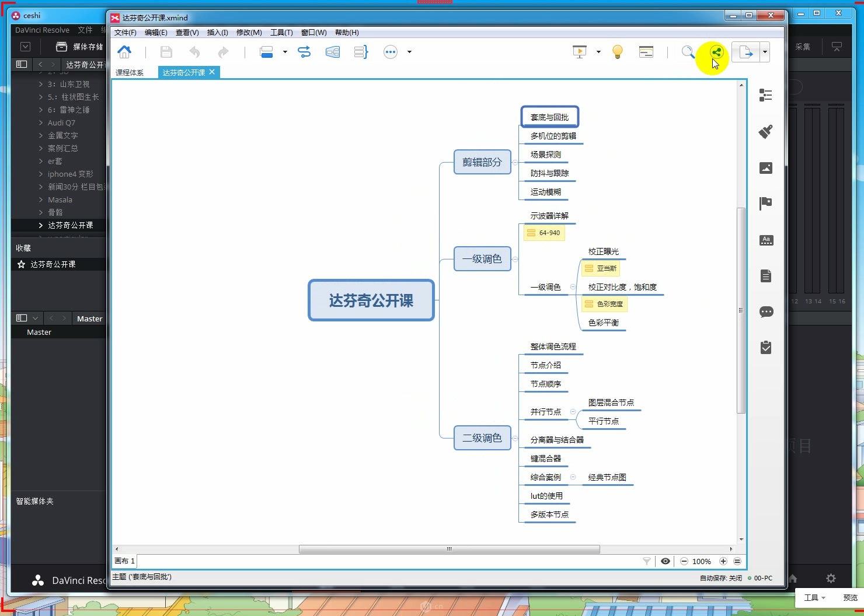Collapse the 综合案例 subtopic
This screenshot has width=864, height=616.
[573, 477]
